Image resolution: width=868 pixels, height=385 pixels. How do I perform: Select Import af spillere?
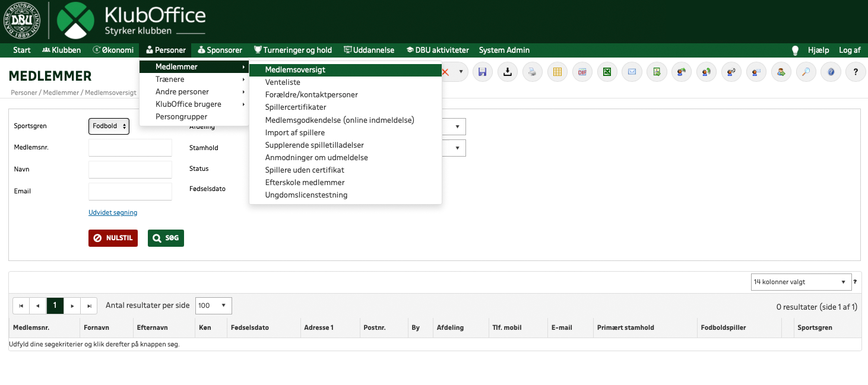(x=346, y=132)
